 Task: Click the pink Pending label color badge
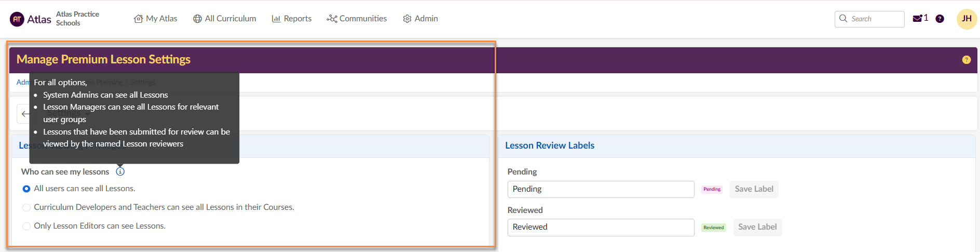click(x=712, y=189)
